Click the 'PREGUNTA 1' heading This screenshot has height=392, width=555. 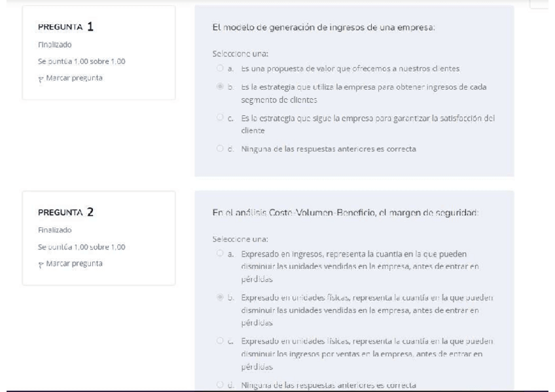[x=66, y=27]
